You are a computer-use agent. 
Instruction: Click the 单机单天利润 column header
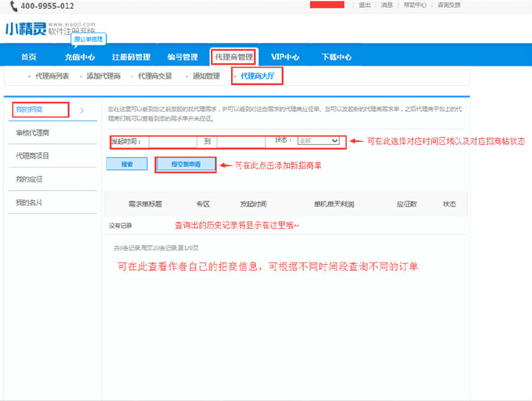[334, 204]
